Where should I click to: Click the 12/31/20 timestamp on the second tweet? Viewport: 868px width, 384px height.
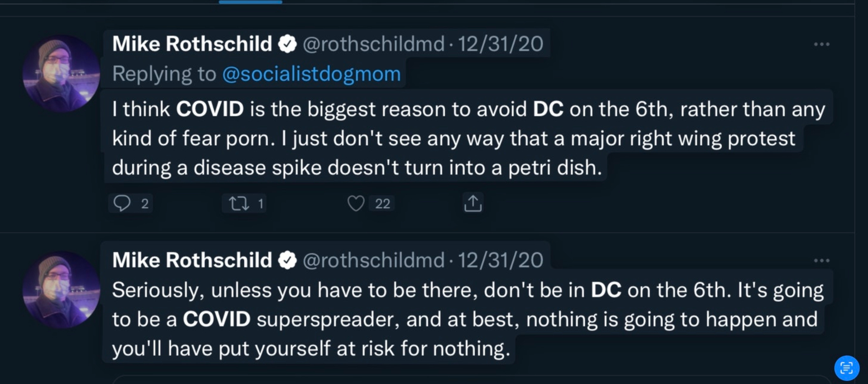click(500, 261)
